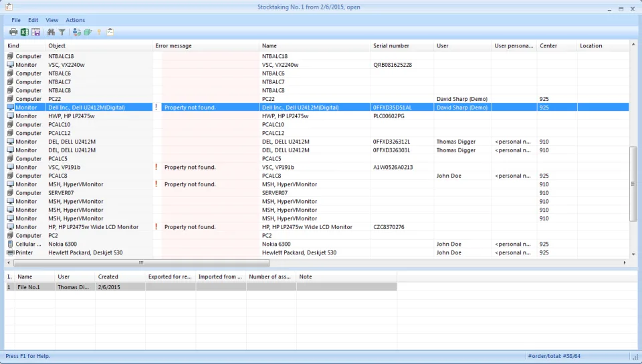Click horizontal scrollbar left arrow
Image resolution: width=642 pixels, height=364 pixels.
[x=9, y=262]
